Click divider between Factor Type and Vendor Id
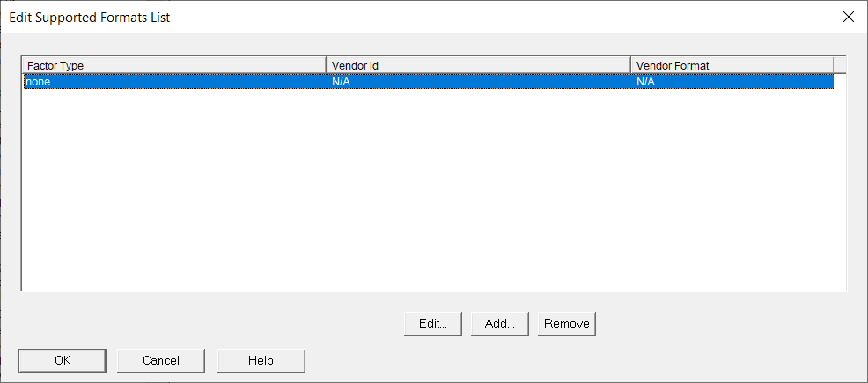Image resolution: width=868 pixels, height=383 pixels. (x=326, y=65)
